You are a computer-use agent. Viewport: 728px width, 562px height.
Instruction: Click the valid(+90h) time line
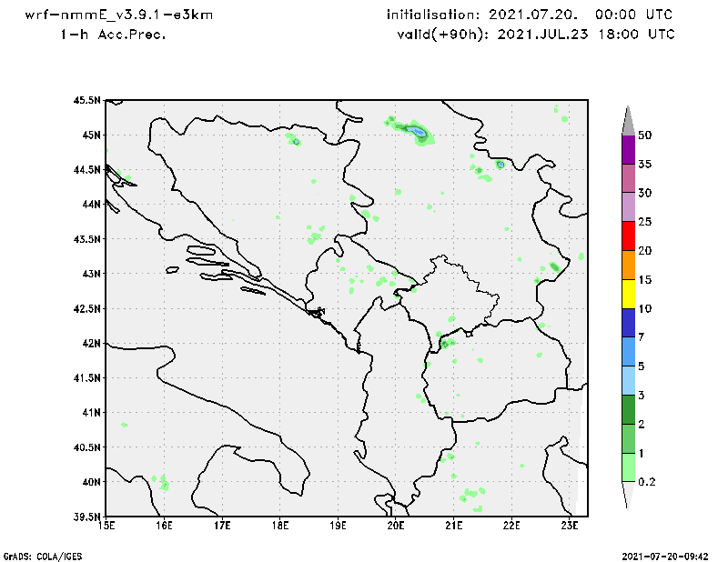[536, 35]
